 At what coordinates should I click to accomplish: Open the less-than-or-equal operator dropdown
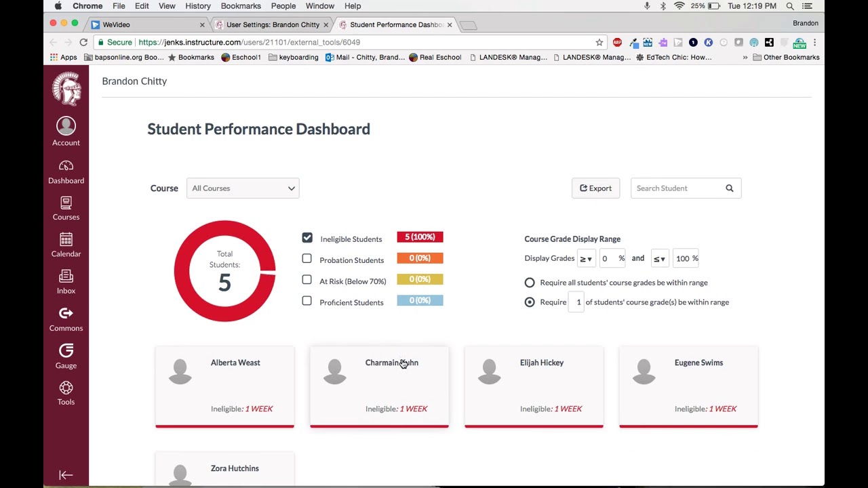(x=659, y=258)
